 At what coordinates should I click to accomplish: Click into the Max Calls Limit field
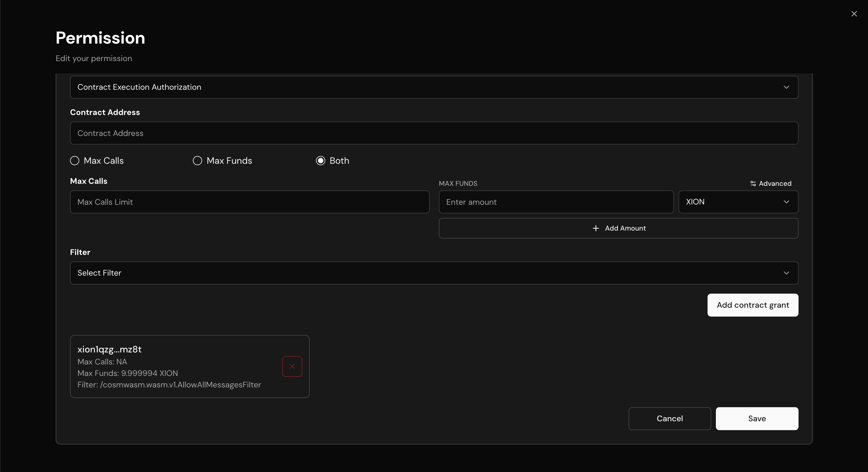pos(249,202)
